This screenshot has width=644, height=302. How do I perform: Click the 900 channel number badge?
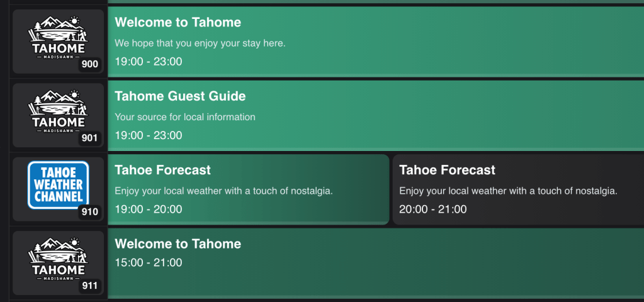pos(90,64)
